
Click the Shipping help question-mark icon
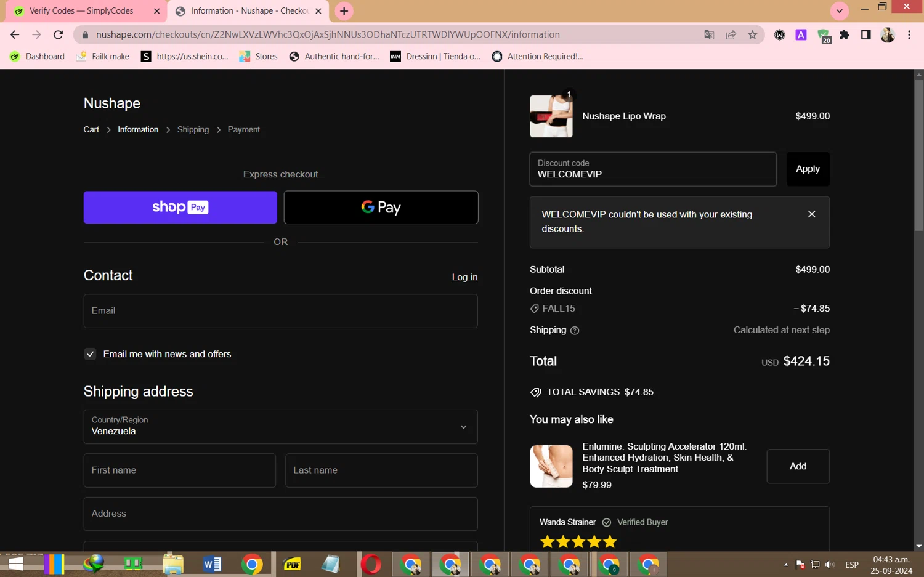[575, 331]
